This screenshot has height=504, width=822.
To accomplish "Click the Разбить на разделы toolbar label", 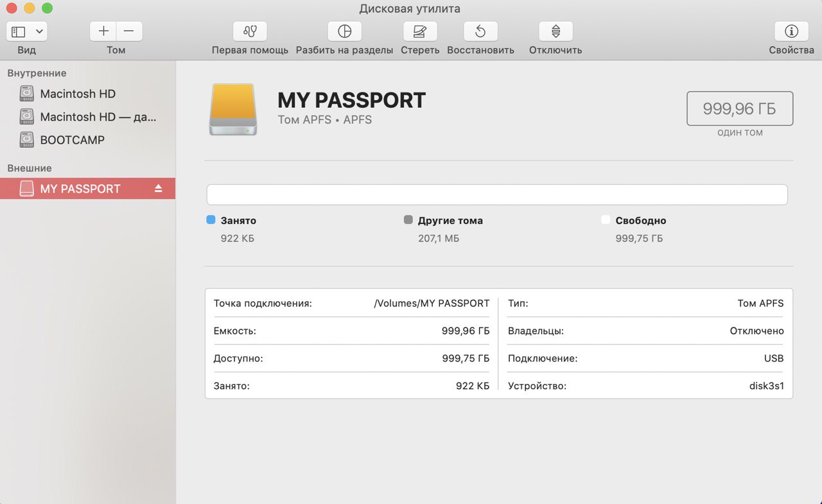I will point(344,50).
